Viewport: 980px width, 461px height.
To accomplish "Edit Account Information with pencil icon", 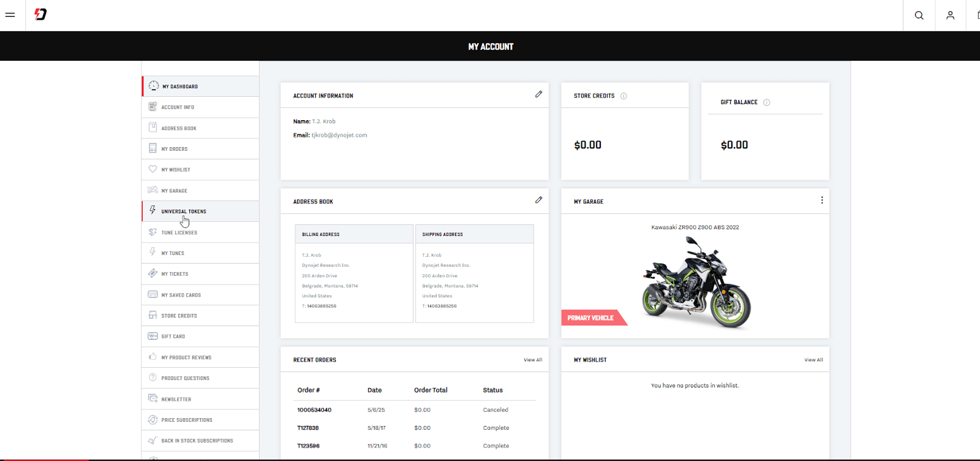I will click(538, 94).
